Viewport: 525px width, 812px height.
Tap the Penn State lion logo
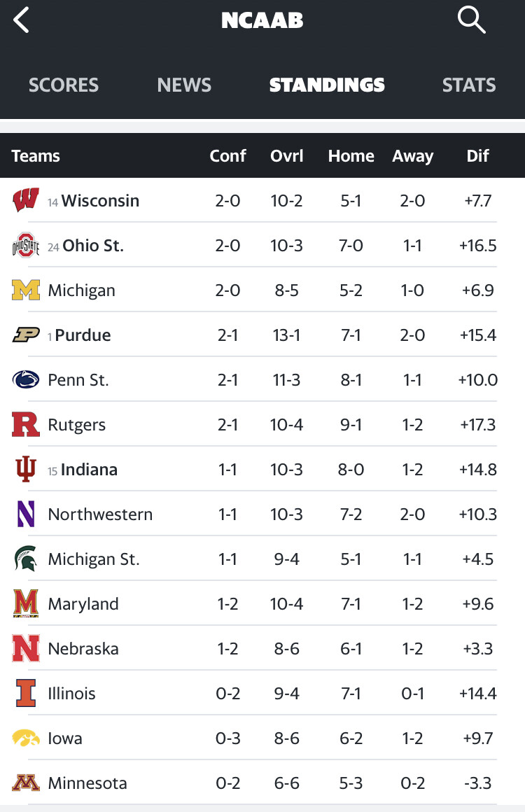click(x=26, y=380)
